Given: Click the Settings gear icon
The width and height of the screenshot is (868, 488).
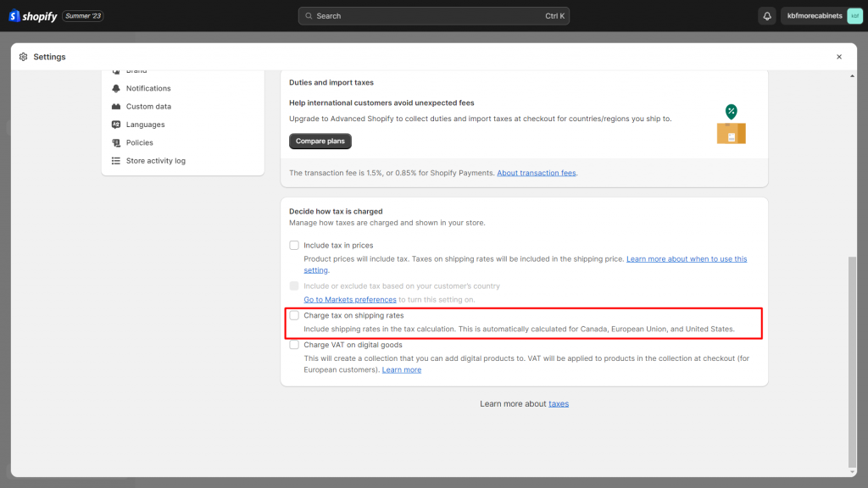Looking at the screenshot, I should pyautogui.click(x=23, y=57).
